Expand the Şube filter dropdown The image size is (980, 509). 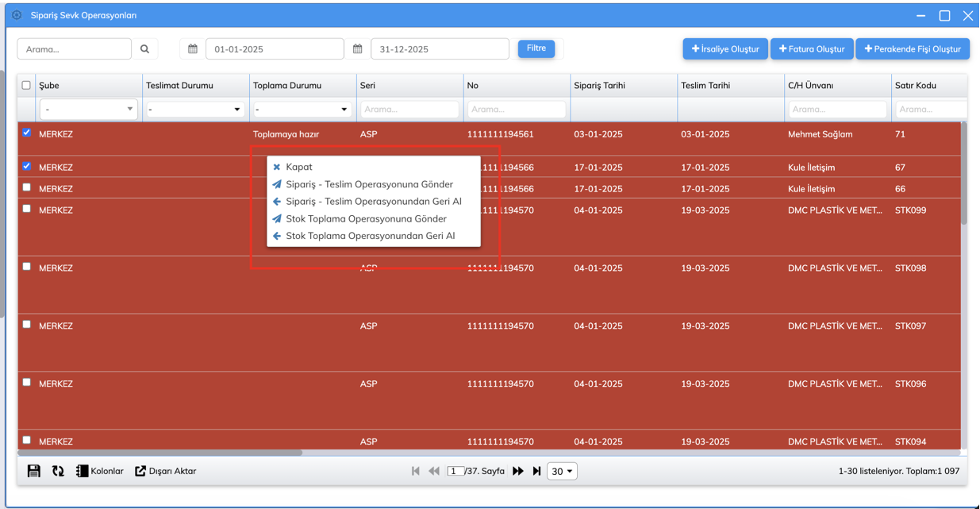(x=87, y=110)
